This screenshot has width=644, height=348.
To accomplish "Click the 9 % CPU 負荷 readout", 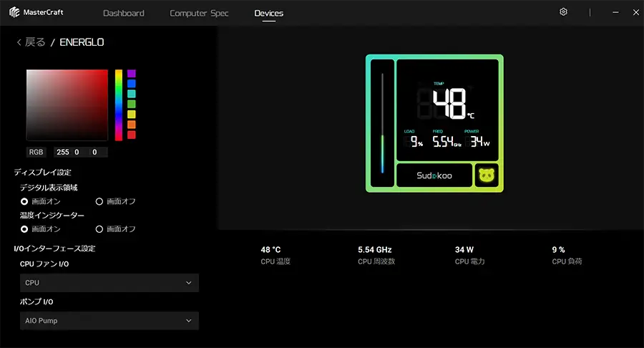I will [x=567, y=255].
